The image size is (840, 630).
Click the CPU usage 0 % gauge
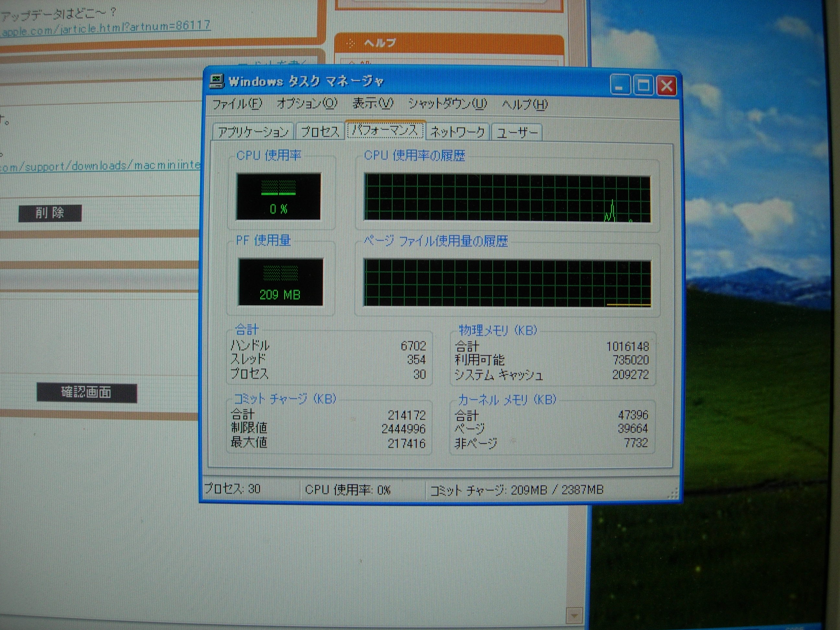[x=278, y=196]
